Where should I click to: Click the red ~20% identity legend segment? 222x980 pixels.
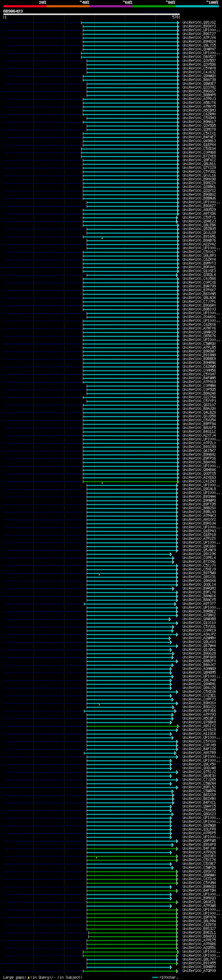pos(25,6)
